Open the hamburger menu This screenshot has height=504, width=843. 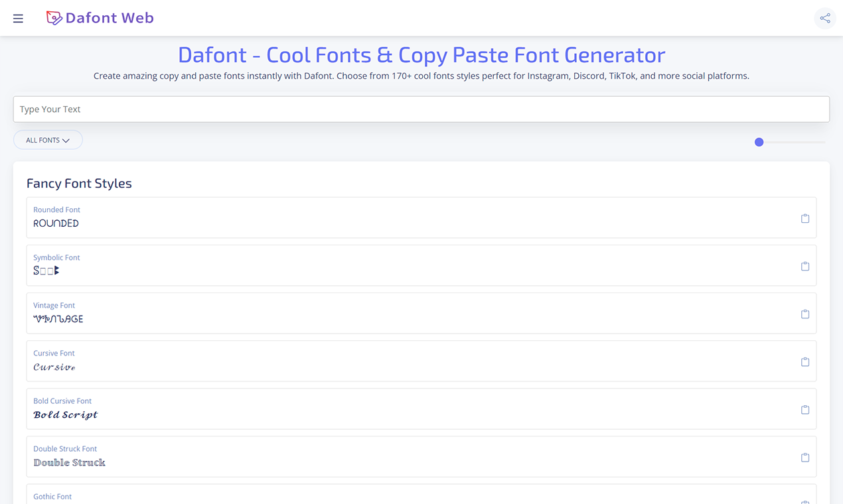click(18, 19)
